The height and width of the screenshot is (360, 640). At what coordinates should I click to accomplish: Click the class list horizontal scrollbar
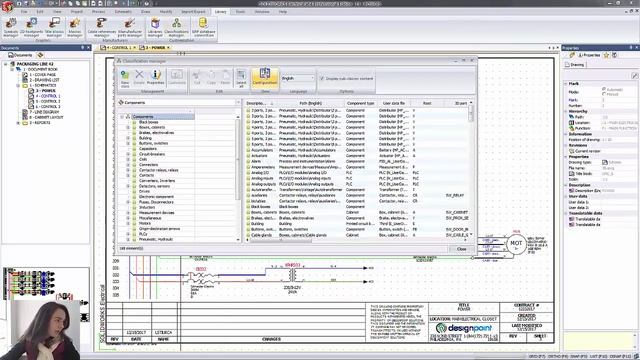pyautogui.click(x=282, y=240)
